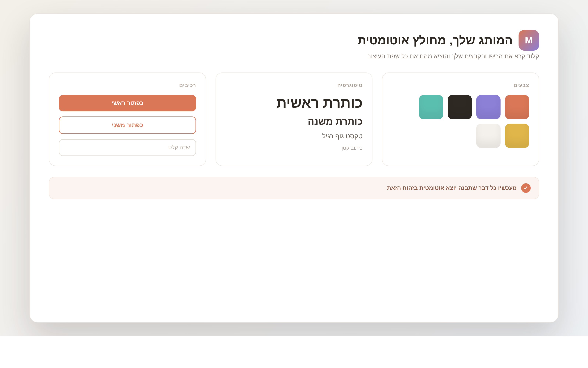Click the section label צבעים
Image resolution: width=588 pixels, height=368 pixels.
coord(521,85)
